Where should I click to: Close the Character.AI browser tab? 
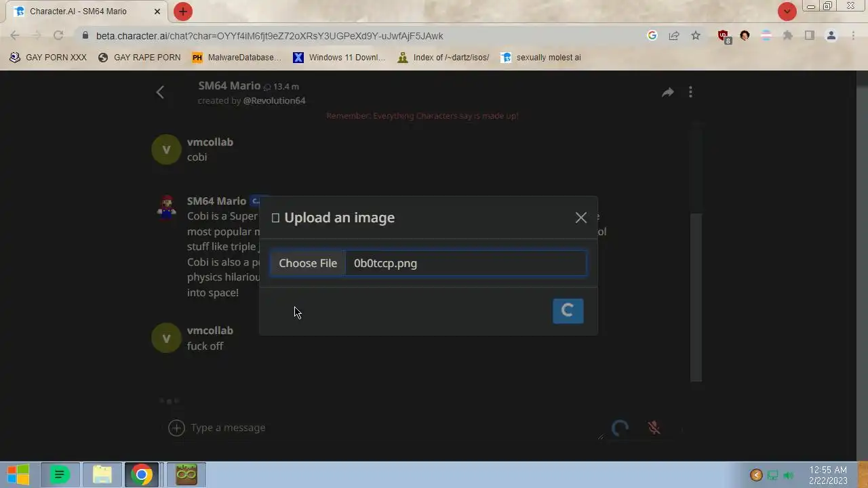pyautogui.click(x=157, y=12)
